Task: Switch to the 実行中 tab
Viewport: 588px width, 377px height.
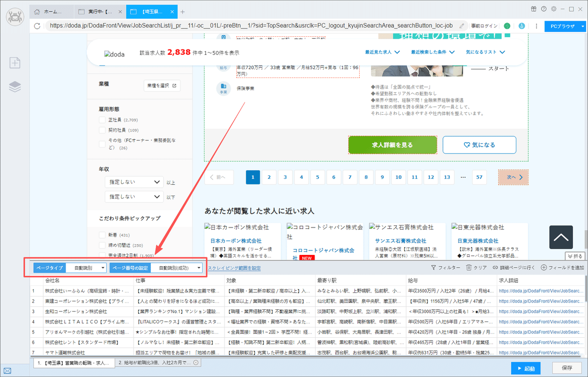Action: point(100,11)
